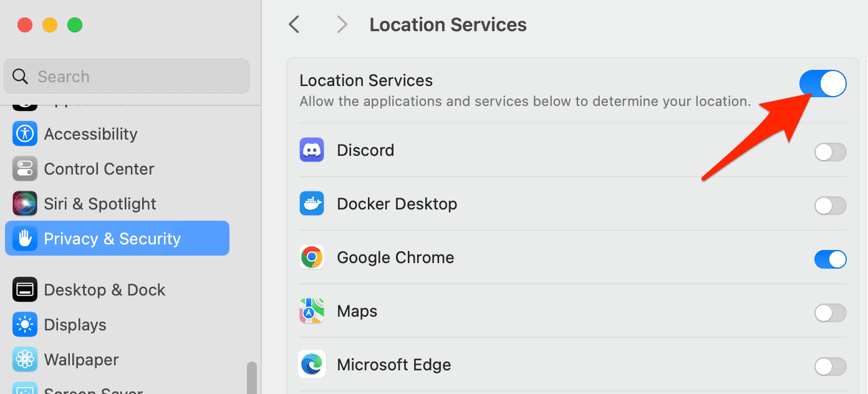Screen dimensions: 868x394
Task: Switch on Microsoft Edge location toggle
Action: point(830,367)
